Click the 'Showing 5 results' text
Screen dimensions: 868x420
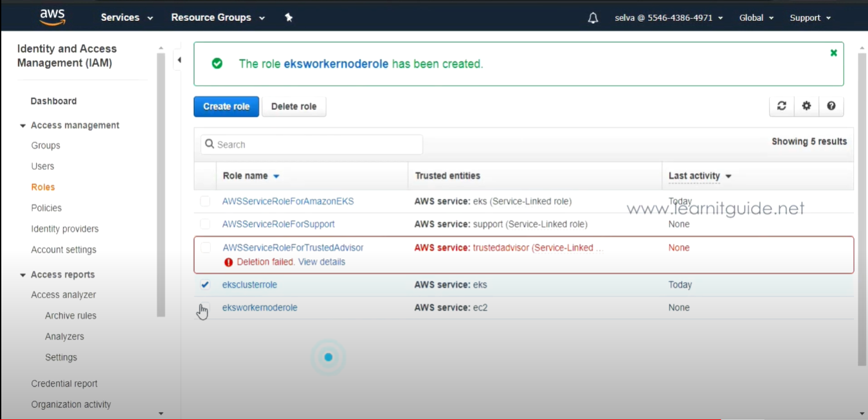coord(809,142)
